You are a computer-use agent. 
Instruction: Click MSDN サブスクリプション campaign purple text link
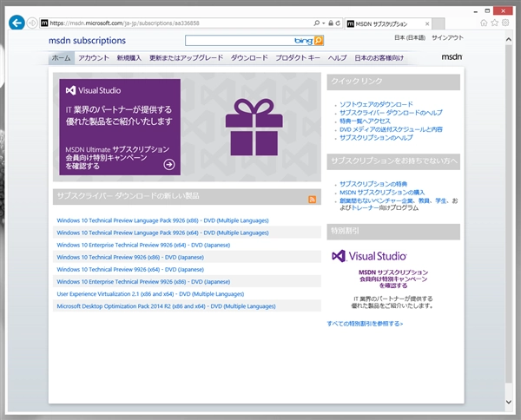point(393,279)
